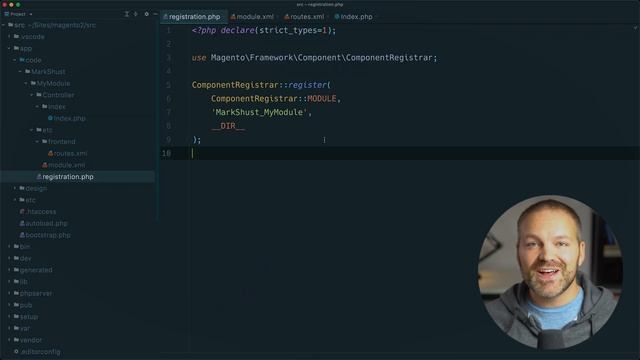This screenshot has width=640, height=360.
Task: Click the .vscode folder icon
Action: (x=16, y=37)
